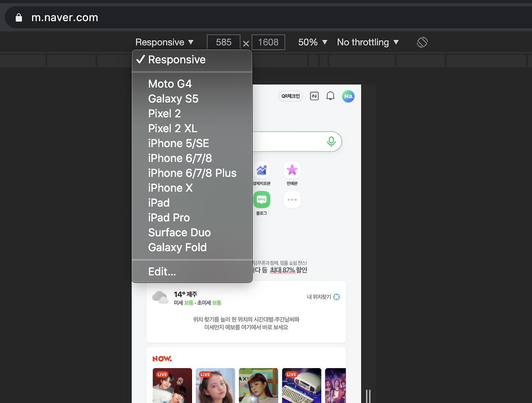This screenshot has height=403, width=532.
Task: Open the 50% zoom dropdown
Action: click(x=313, y=42)
